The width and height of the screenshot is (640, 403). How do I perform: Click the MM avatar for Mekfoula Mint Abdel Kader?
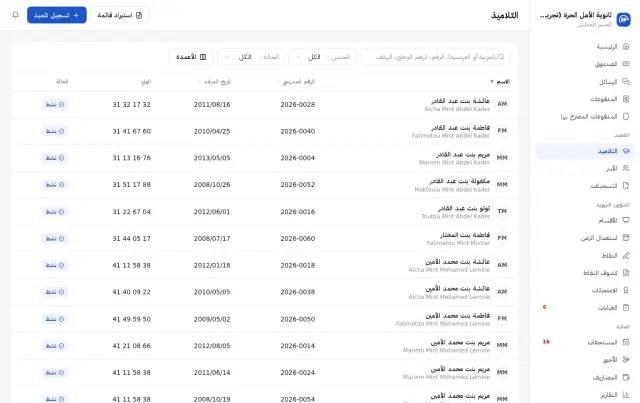pyautogui.click(x=502, y=185)
